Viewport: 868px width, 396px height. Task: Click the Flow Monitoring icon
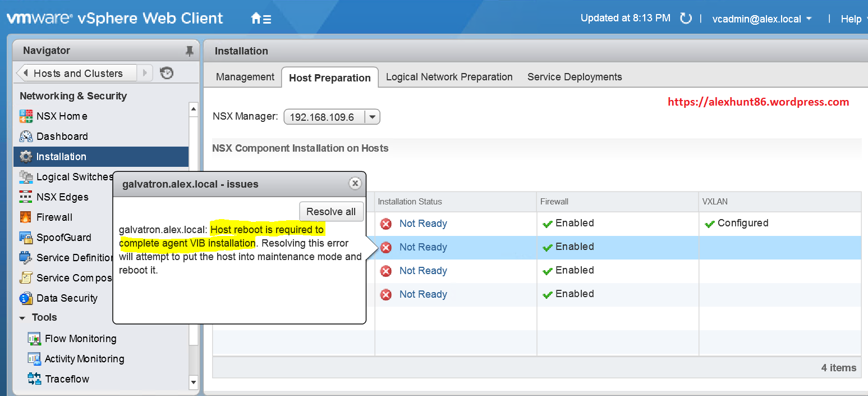coord(34,339)
